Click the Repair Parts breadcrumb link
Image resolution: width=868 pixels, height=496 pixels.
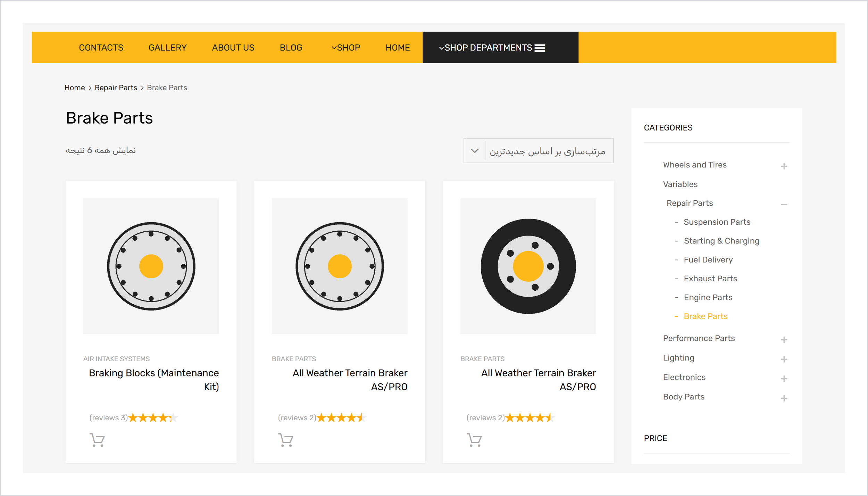[116, 88]
